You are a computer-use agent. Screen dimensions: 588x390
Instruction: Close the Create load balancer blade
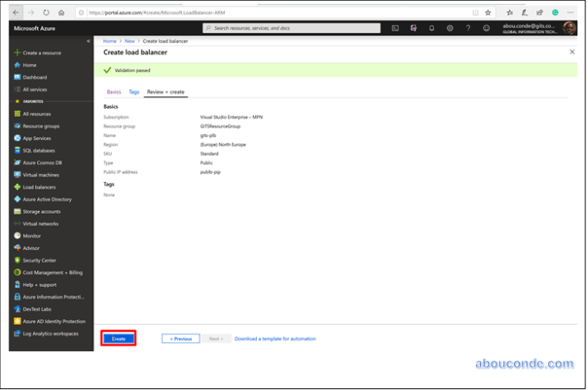(x=572, y=52)
